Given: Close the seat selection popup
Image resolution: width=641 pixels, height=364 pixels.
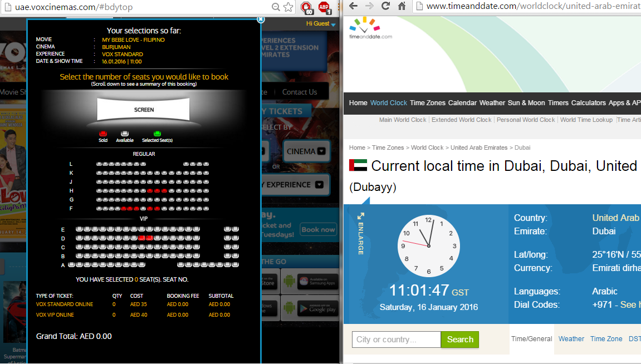Looking at the screenshot, I should 261,19.
